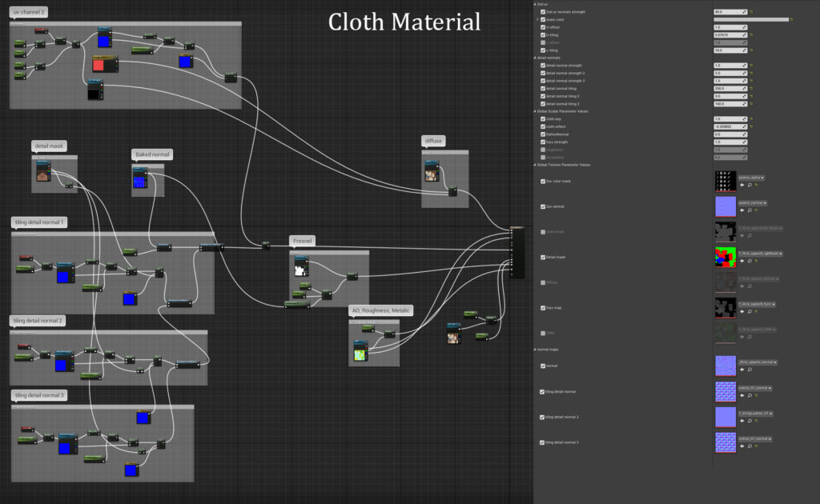Click magnifier icon beside T_Rick_upperB_rgbMask texture
This screenshot has width=820, height=504.
(750, 261)
